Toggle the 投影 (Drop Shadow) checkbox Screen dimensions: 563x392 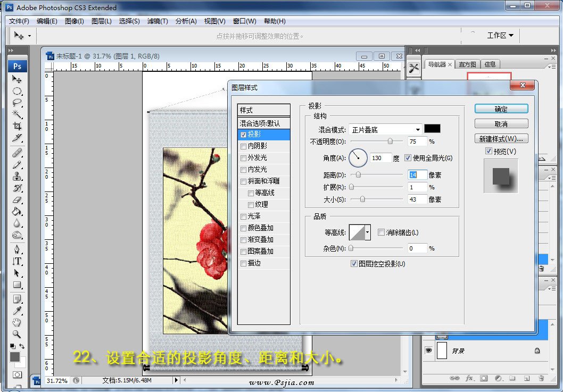click(243, 135)
